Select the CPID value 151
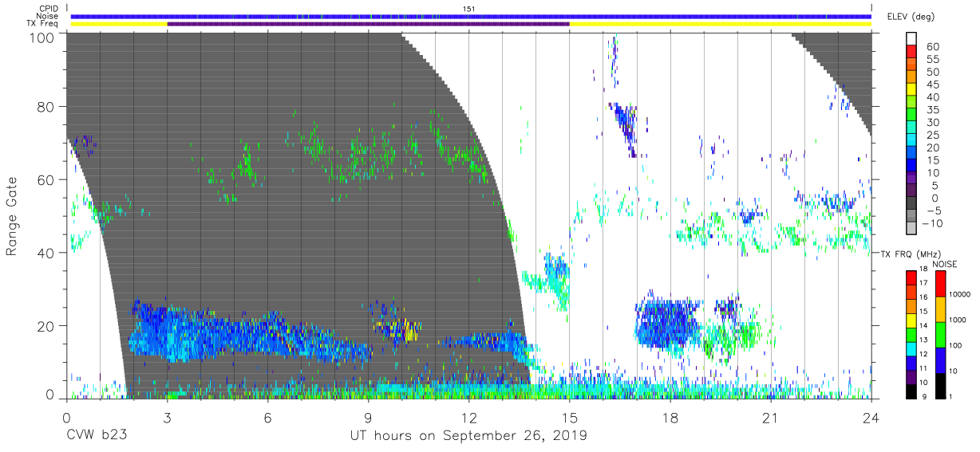 click(469, 9)
